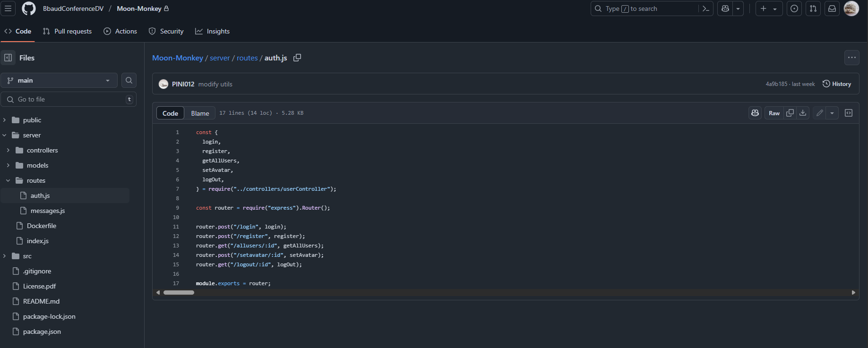Open PINI012 author avatar

[163, 84]
